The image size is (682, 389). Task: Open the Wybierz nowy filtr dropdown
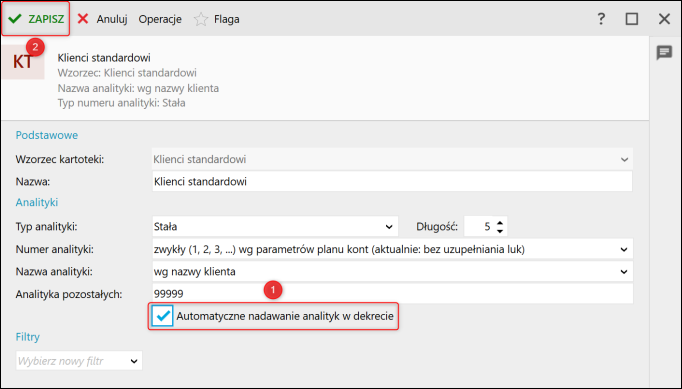tap(79, 361)
